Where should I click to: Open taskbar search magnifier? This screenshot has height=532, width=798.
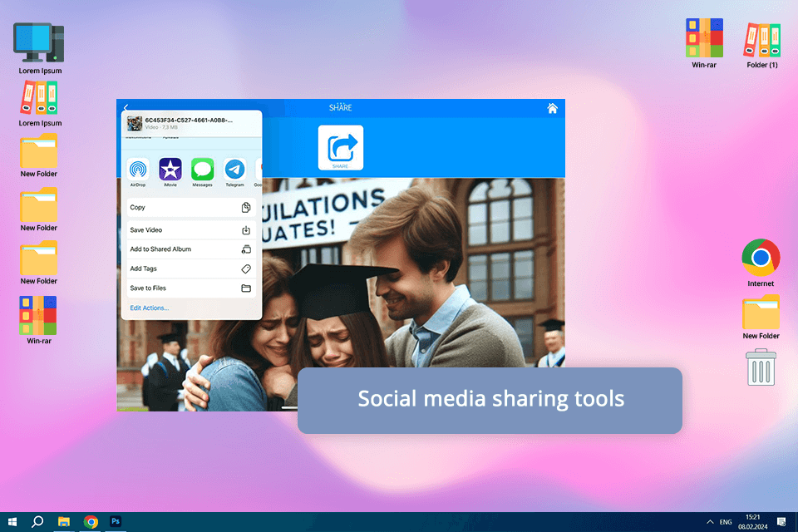[x=37, y=522]
